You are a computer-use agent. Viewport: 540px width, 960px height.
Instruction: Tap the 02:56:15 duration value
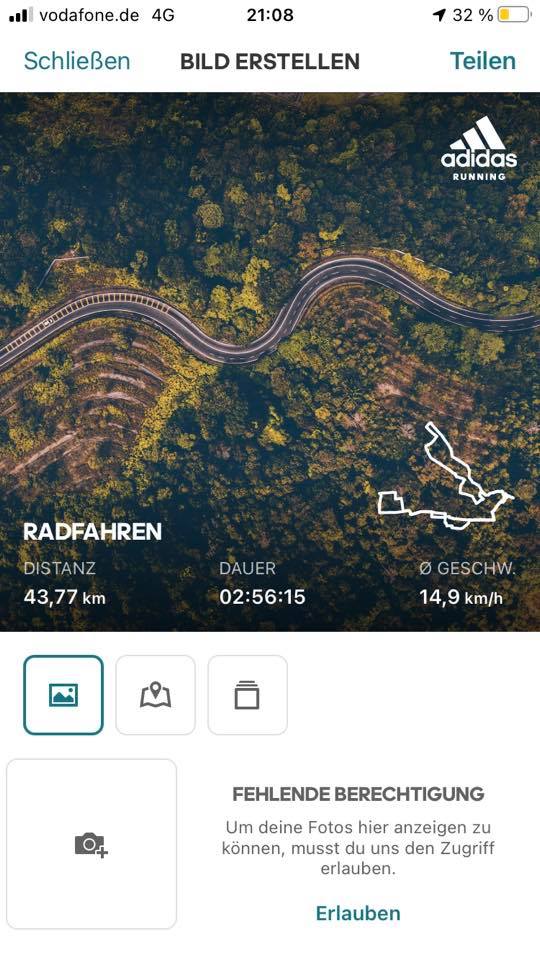(262, 596)
